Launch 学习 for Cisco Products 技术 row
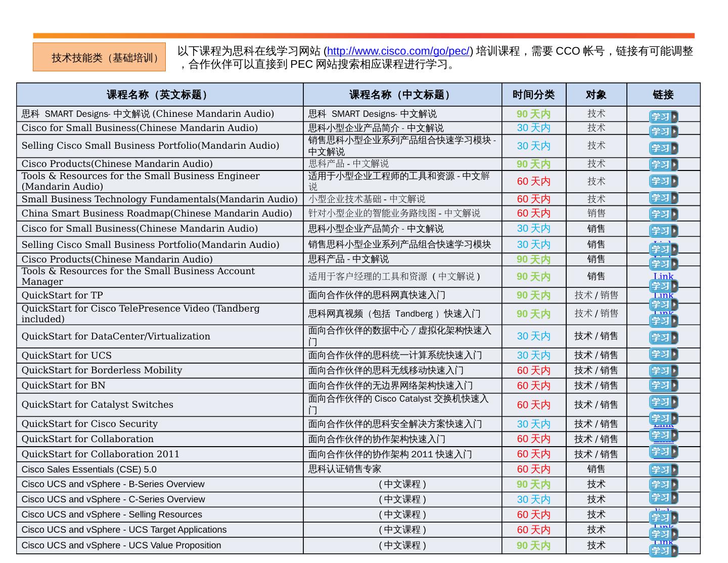 (x=663, y=164)
